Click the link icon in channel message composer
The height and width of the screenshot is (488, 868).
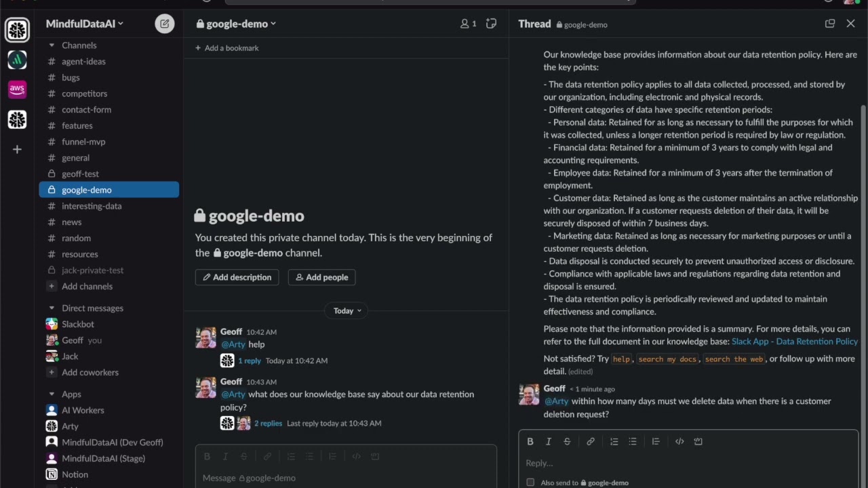[x=267, y=456]
